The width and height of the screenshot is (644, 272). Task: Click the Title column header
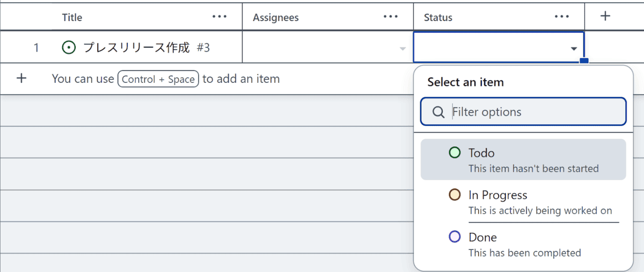click(x=72, y=17)
